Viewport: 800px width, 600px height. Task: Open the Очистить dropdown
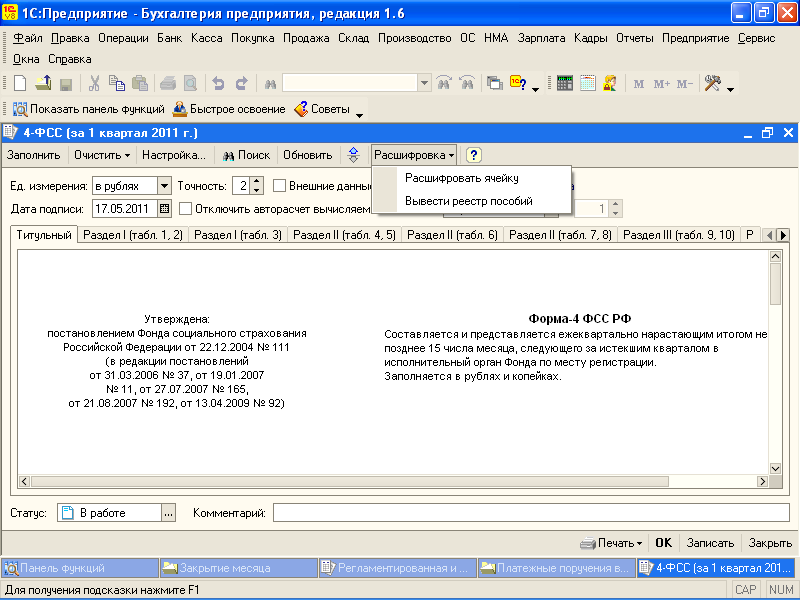click(x=103, y=155)
